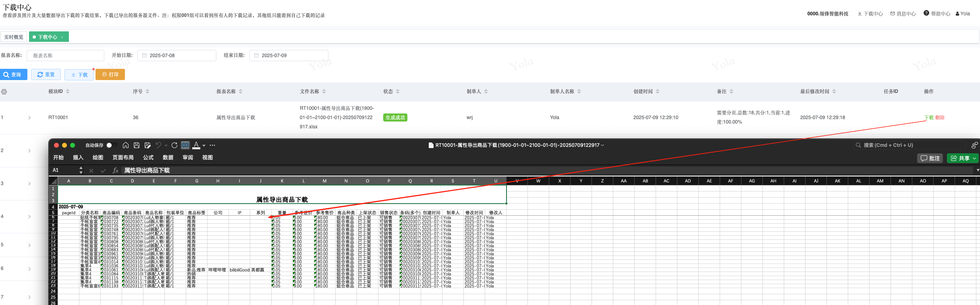
Task: Switch to the 页面布局 ribbon tab
Action: pyautogui.click(x=123, y=158)
